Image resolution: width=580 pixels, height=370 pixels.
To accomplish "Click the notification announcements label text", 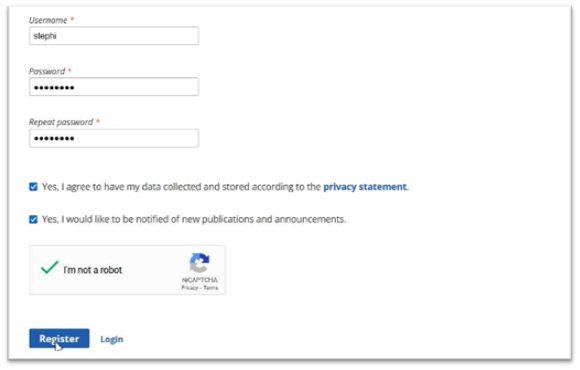I will point(194,219).
